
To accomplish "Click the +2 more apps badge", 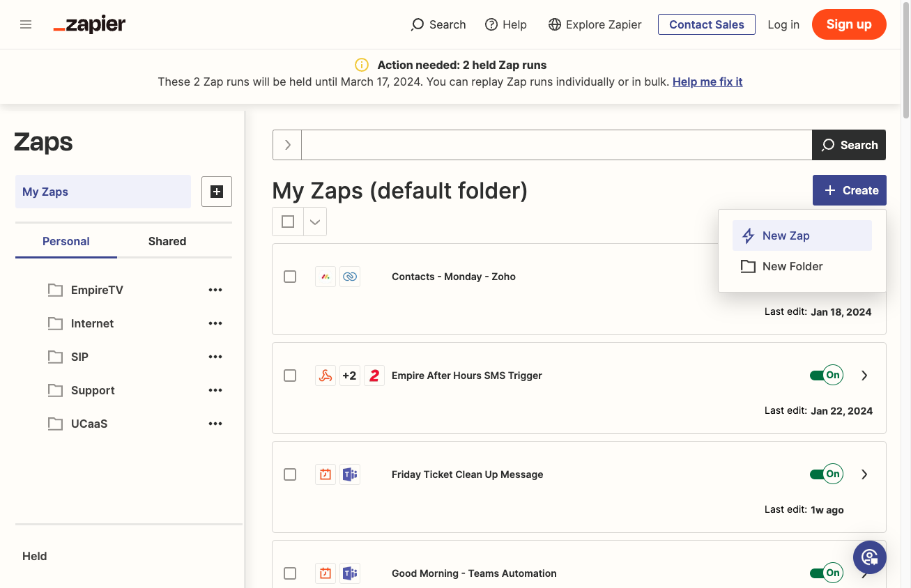I will [350, 376].
